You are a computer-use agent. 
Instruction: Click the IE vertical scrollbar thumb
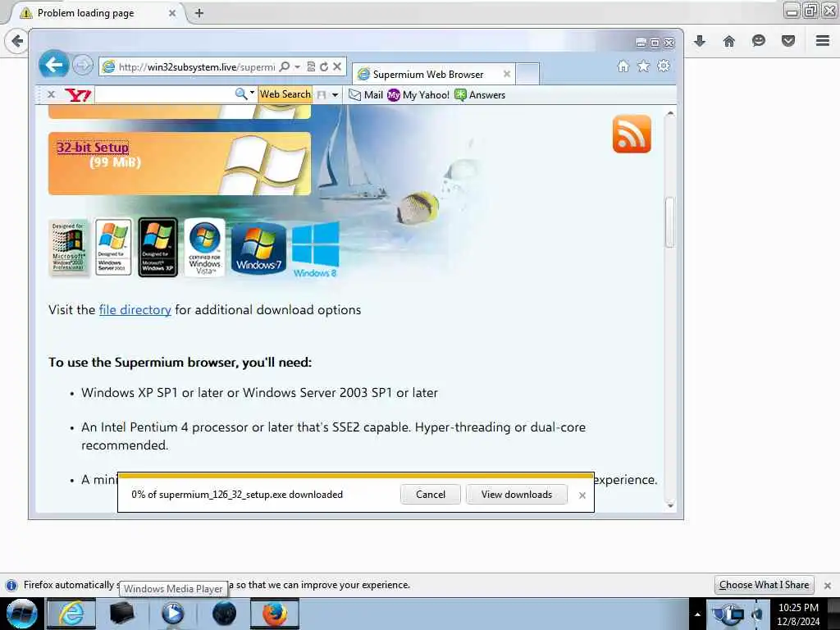(669, 222)
